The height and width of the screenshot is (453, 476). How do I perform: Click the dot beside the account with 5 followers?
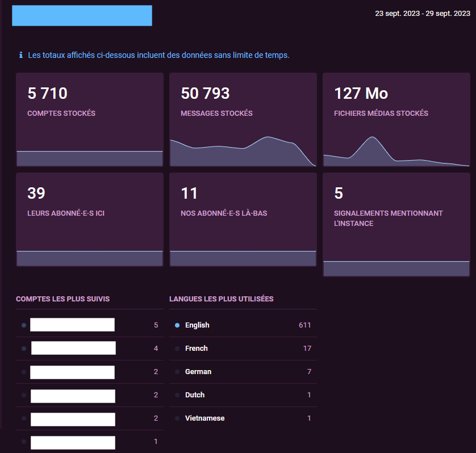pyautogui.click(x=24, y=325)
